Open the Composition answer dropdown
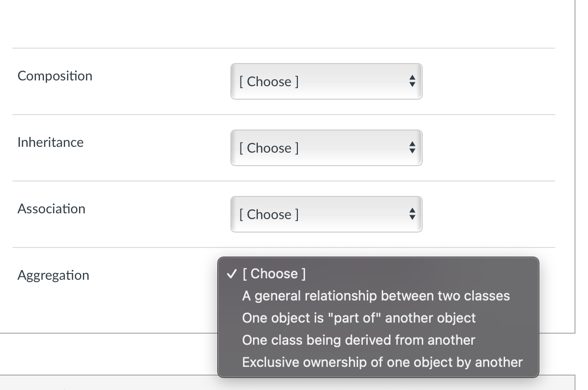The height and width of the screenshot is (390, 588). point(326,82)
